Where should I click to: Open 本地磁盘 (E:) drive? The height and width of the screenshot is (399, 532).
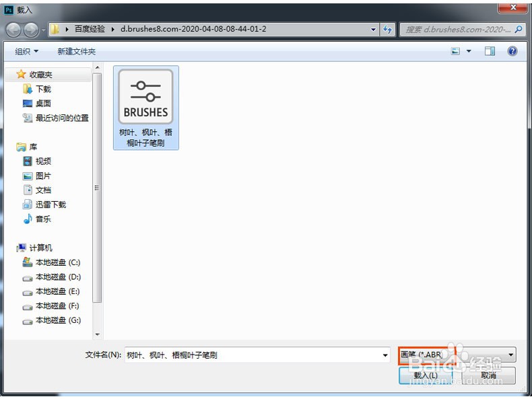point(58,291)
